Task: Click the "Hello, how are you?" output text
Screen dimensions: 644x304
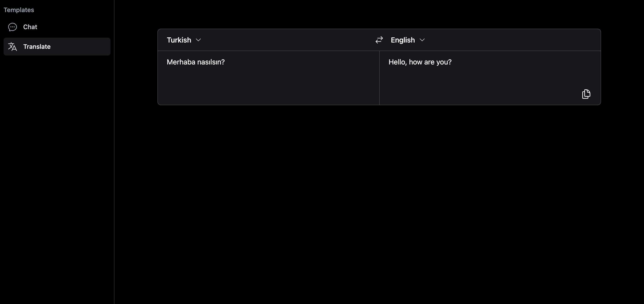Action: tap(420, 62)
